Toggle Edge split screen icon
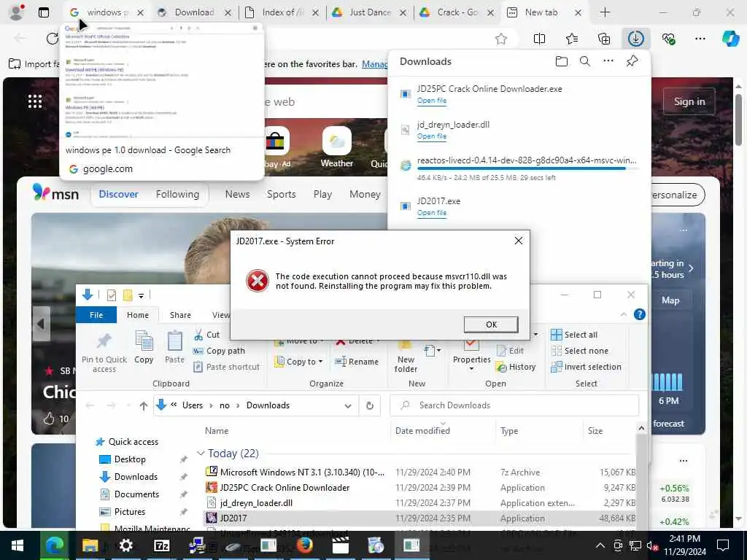 [x=539, y=39]
